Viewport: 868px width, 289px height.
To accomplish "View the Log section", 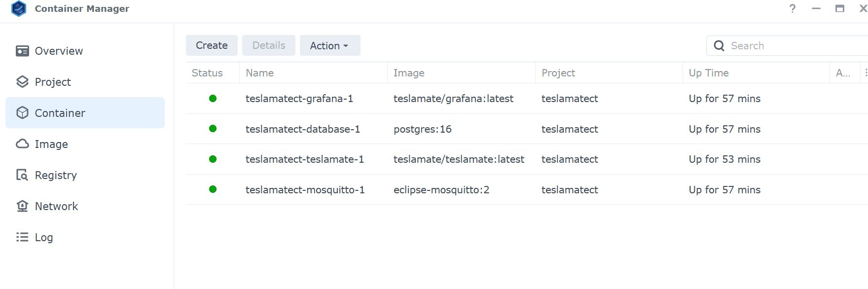I will (85, 237).
